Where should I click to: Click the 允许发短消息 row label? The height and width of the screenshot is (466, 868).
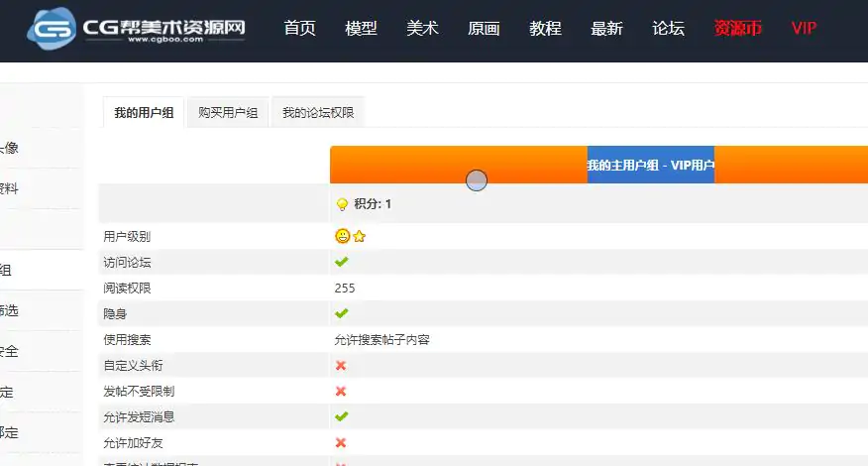(x=139, y=416)
